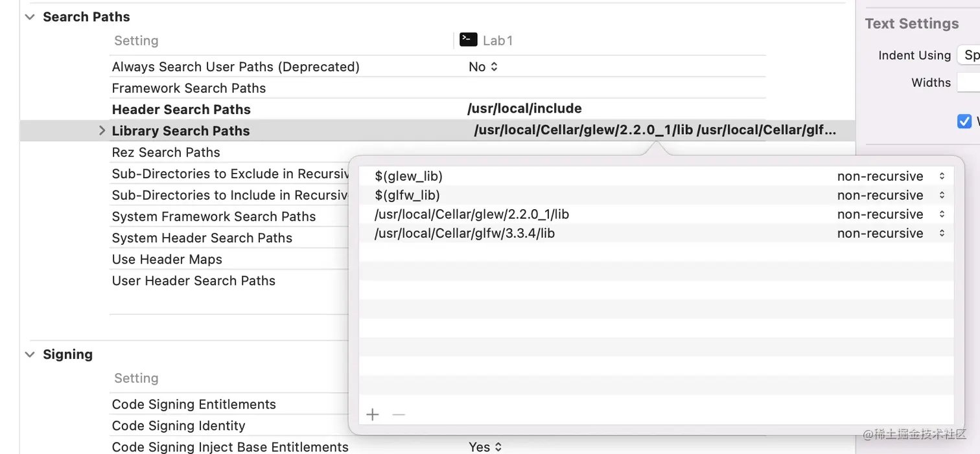The image size is (980, 454).
Task: Select Framework Search Paths setting
Action: [189, 88]
